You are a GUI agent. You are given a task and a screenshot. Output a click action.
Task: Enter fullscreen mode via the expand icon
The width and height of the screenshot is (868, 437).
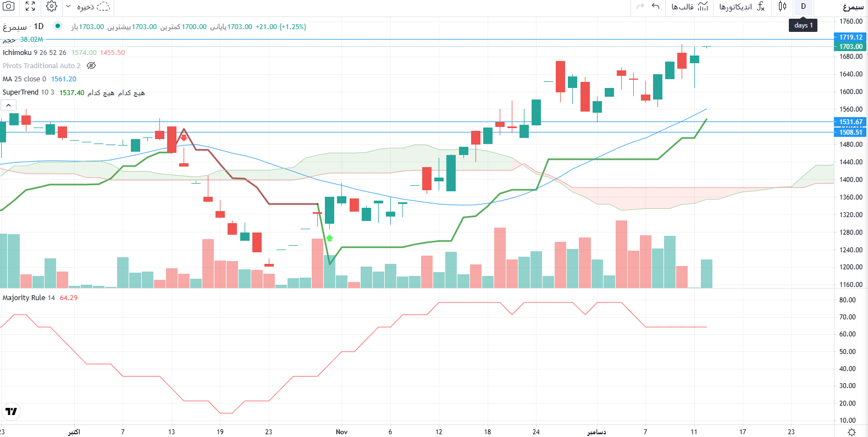click(30, 7)
